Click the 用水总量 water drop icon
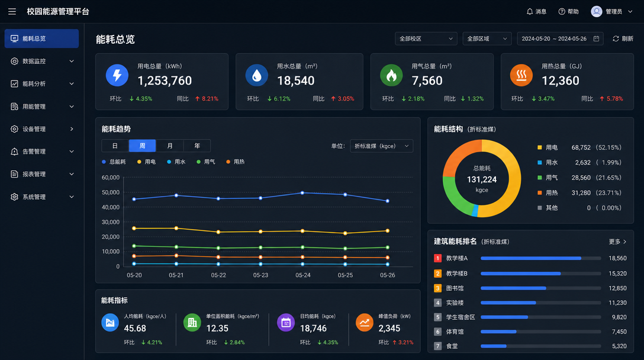 coord(257,75)
